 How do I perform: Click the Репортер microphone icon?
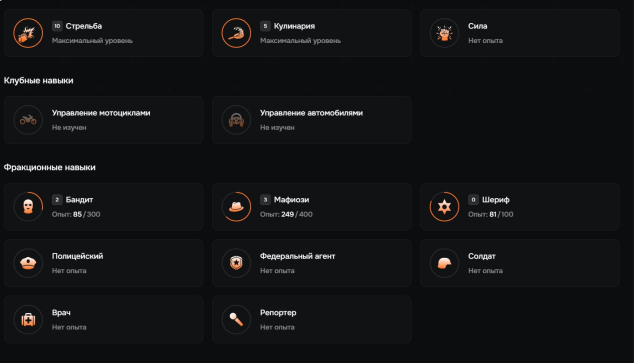(x=236, y=320)
